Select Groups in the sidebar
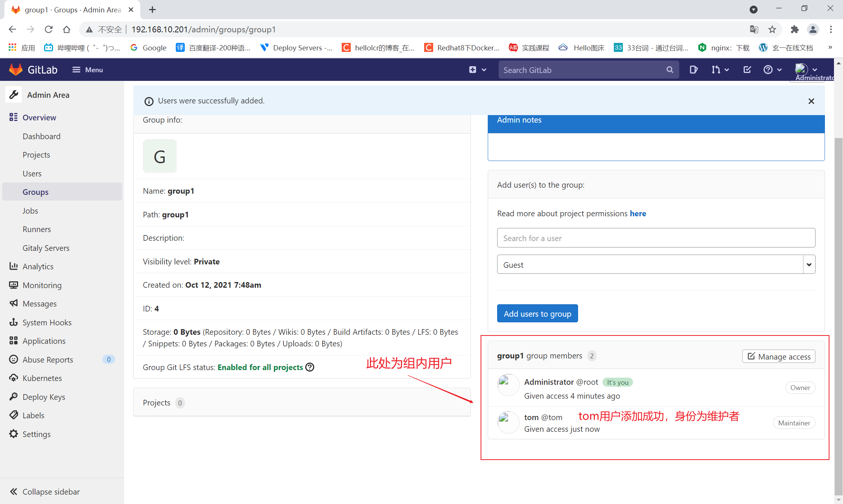Screen dimensions: 843x504 coord(35,192)
